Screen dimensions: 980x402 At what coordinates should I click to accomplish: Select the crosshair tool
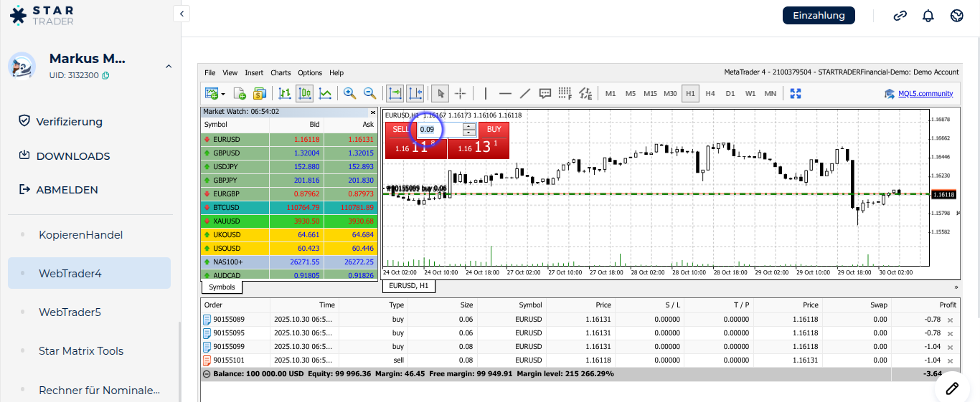461,93
